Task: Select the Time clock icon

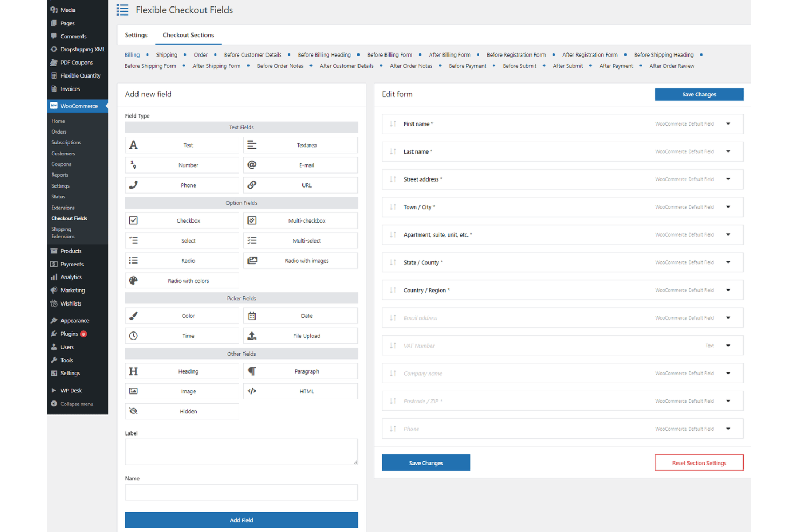Action: (x=134, y=336)
